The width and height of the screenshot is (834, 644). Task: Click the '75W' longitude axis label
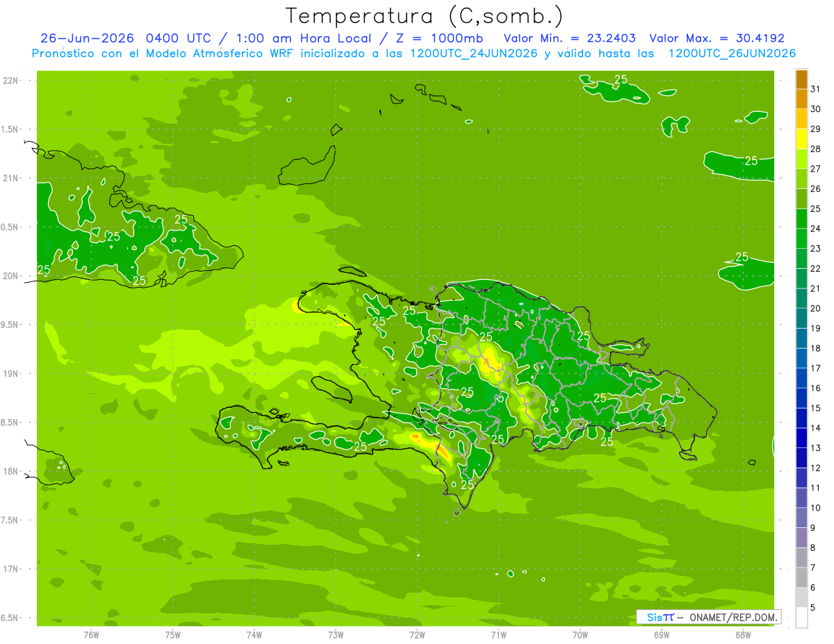pyautogui.click(x=172, y=634)
